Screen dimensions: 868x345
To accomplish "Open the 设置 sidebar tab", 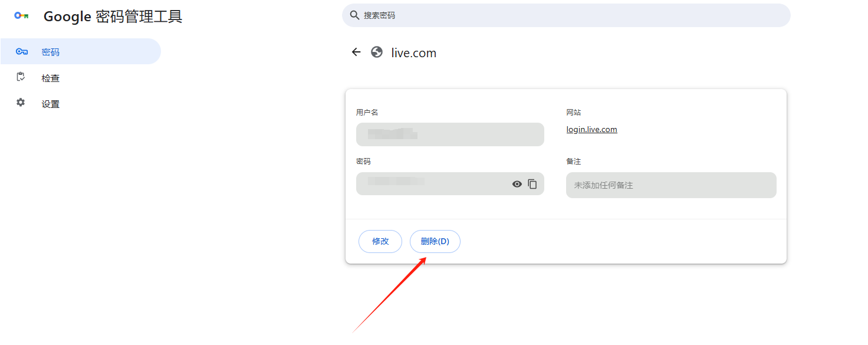I will [80, 103].
